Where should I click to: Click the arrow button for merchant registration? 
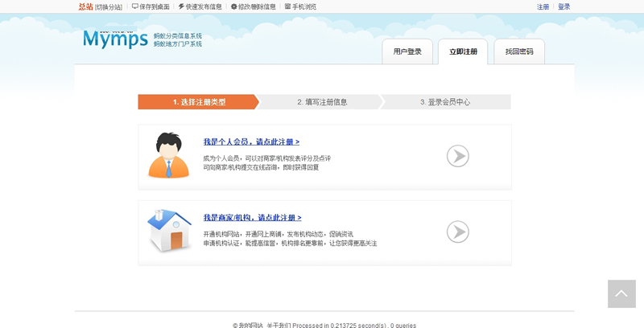pos(457,232)
